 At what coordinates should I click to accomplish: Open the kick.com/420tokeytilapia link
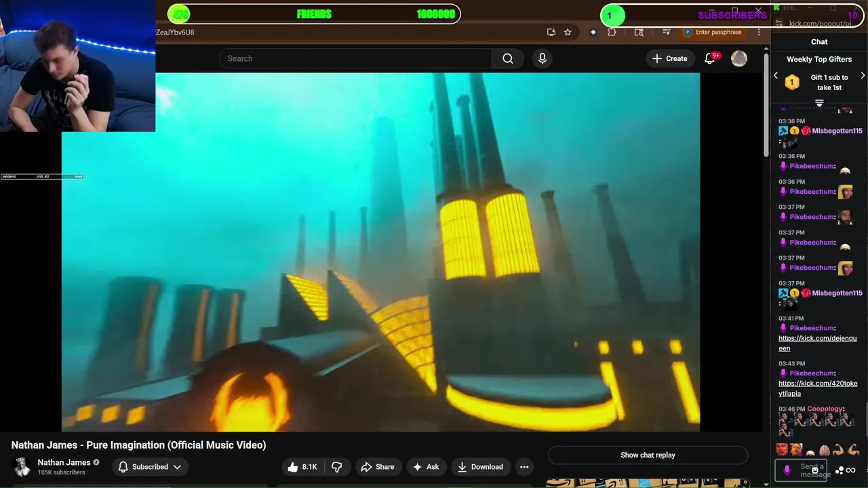tap(818, 388)
